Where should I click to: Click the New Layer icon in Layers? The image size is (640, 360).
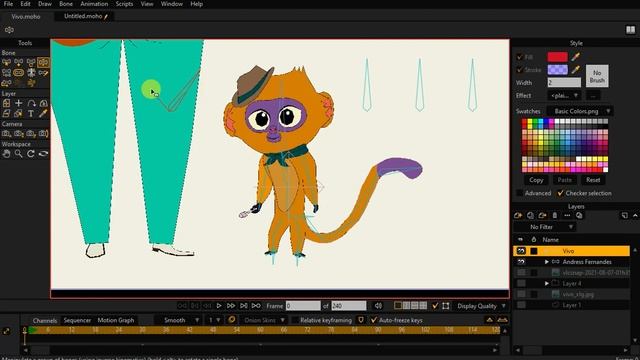(518, 215)
